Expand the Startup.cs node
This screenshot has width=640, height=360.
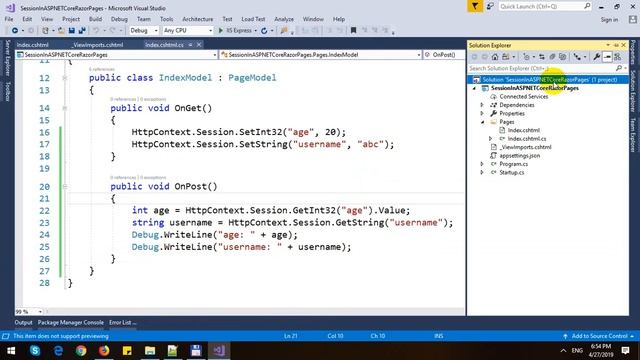click(482, 173)
